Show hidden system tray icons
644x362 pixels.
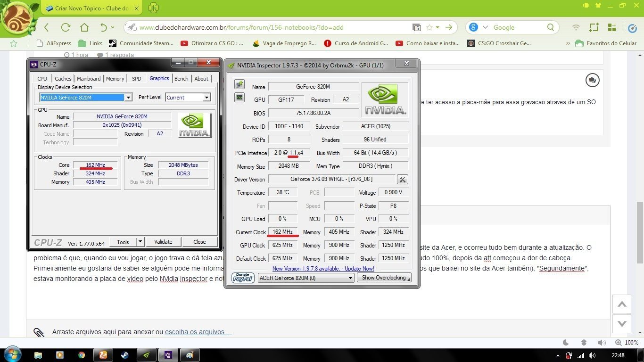click(x=558, y=355)
